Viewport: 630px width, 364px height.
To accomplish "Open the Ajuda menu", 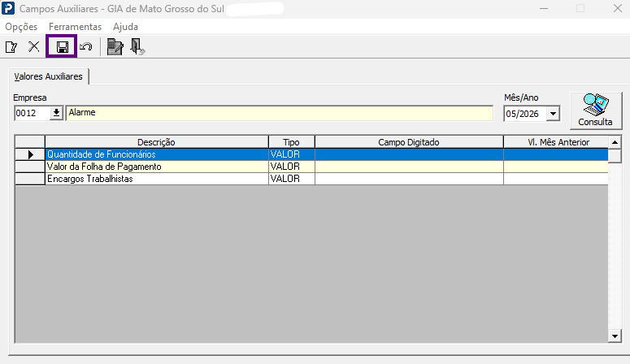I will coord(125,27).
